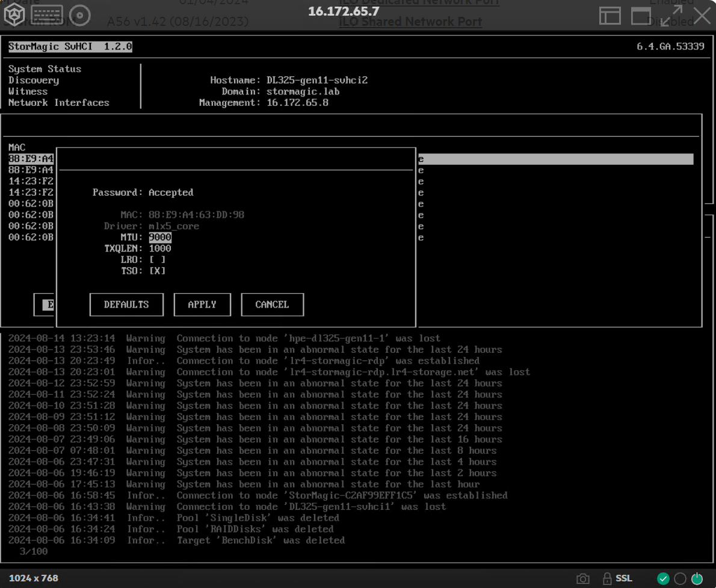This screenshot has height=588, width=716.
Task: Click the TXQLEN value 1000
Action: point(160,249)
